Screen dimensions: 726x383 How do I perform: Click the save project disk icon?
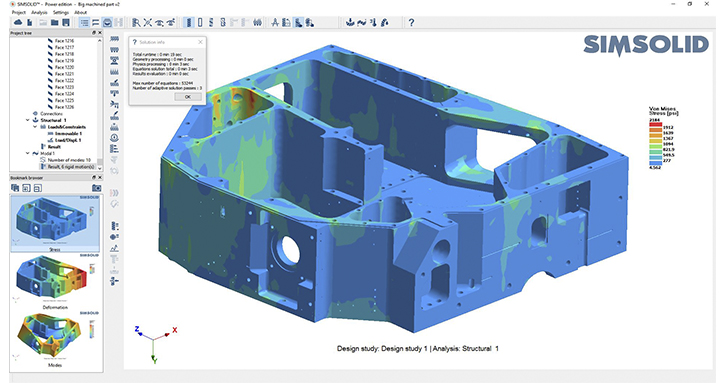pyautogui.click(x=66, y=22)
